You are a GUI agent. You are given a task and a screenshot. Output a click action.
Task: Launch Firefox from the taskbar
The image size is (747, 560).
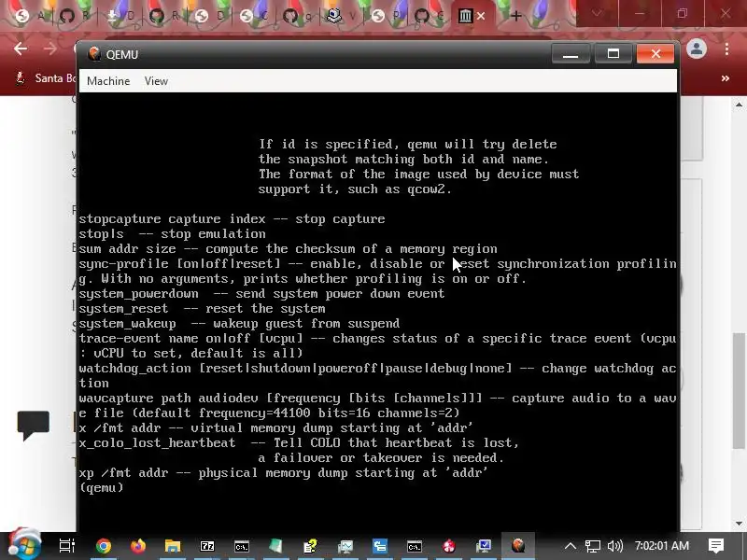click(138, 546)
